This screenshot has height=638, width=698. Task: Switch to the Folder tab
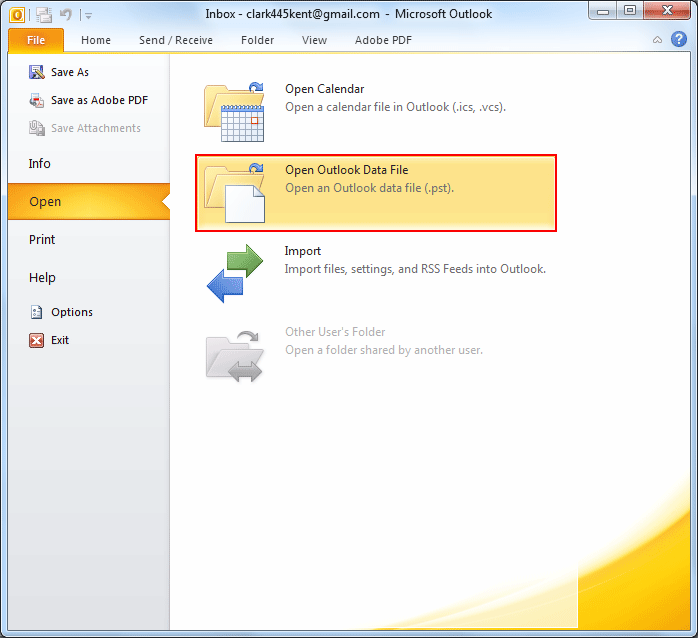257,40
